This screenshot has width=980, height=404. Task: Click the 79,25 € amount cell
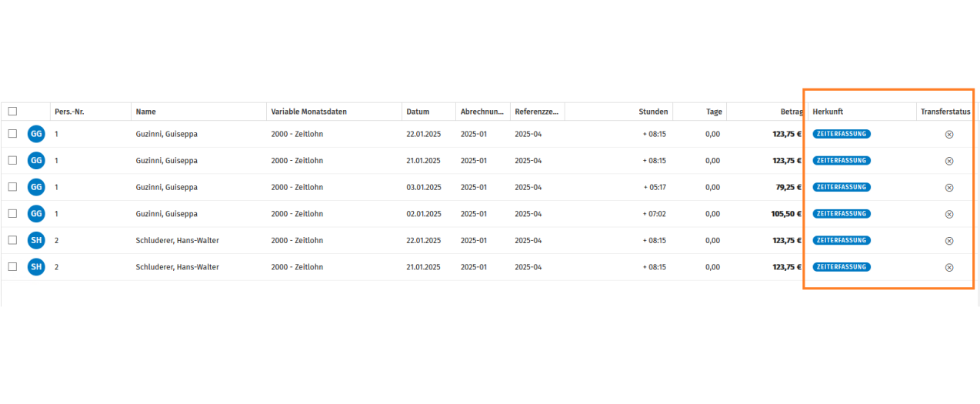coord(788,187)
